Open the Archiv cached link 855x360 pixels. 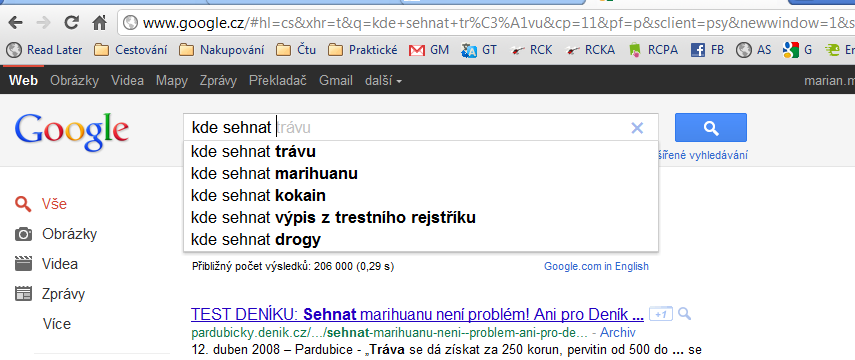(618, 333)
